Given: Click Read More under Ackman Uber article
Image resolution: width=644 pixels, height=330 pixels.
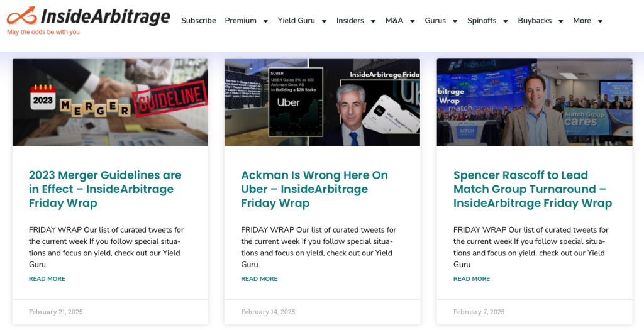Looking at the screenshot, I should 259,279.
